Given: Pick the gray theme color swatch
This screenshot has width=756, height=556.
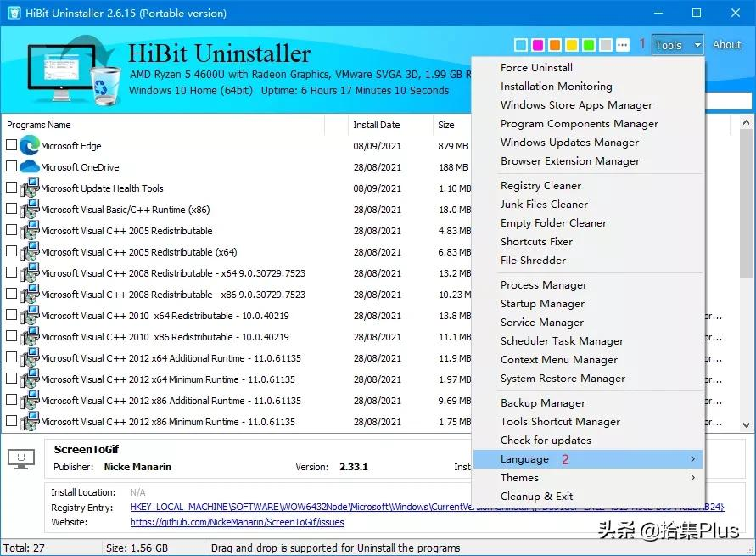Looking at the screenshot, I should (606, 45).
